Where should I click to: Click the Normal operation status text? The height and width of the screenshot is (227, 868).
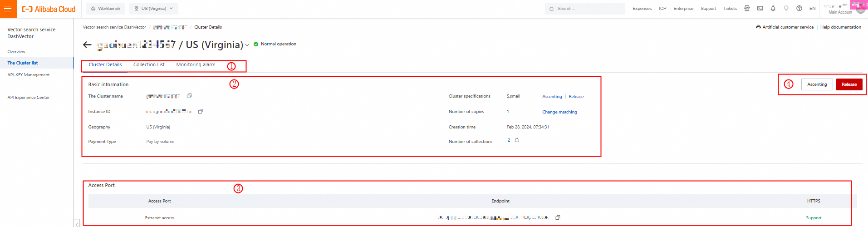(x=278, y=44)
